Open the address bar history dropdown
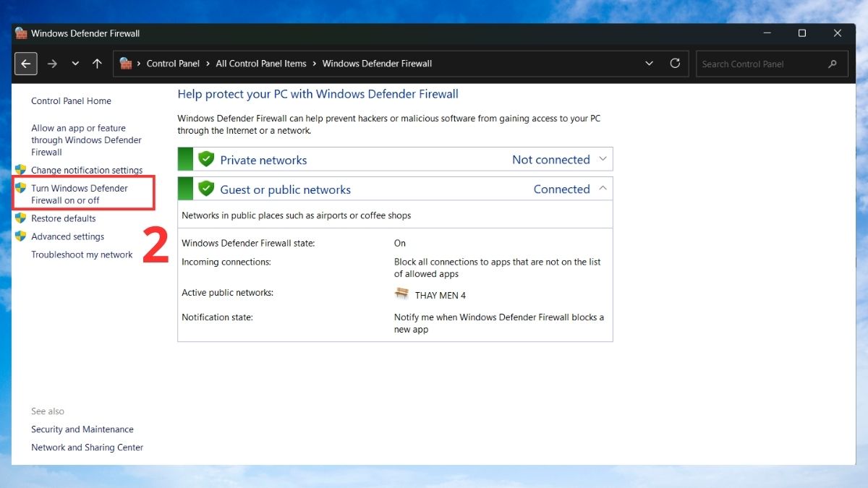Screen dimensions: 868x488 (x=649, y=64)
